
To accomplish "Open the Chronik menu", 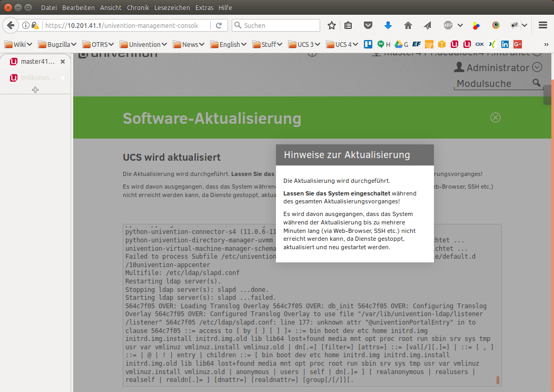I will coord(138,8).
